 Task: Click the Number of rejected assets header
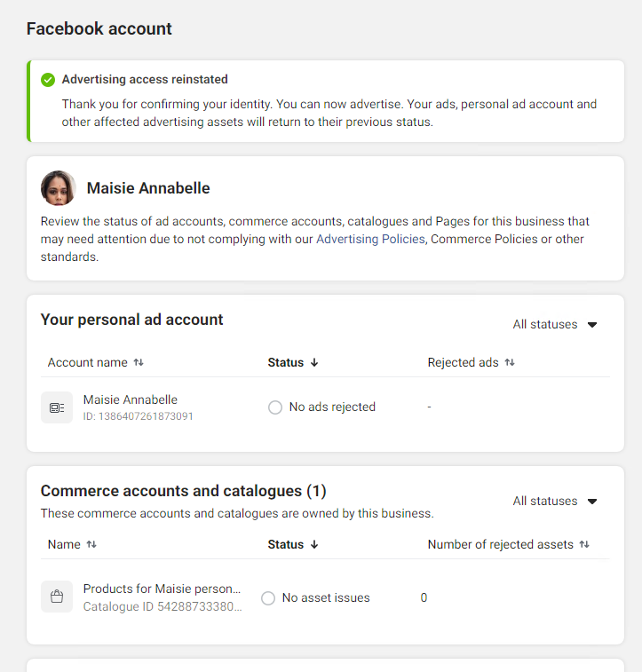[500, 544]
